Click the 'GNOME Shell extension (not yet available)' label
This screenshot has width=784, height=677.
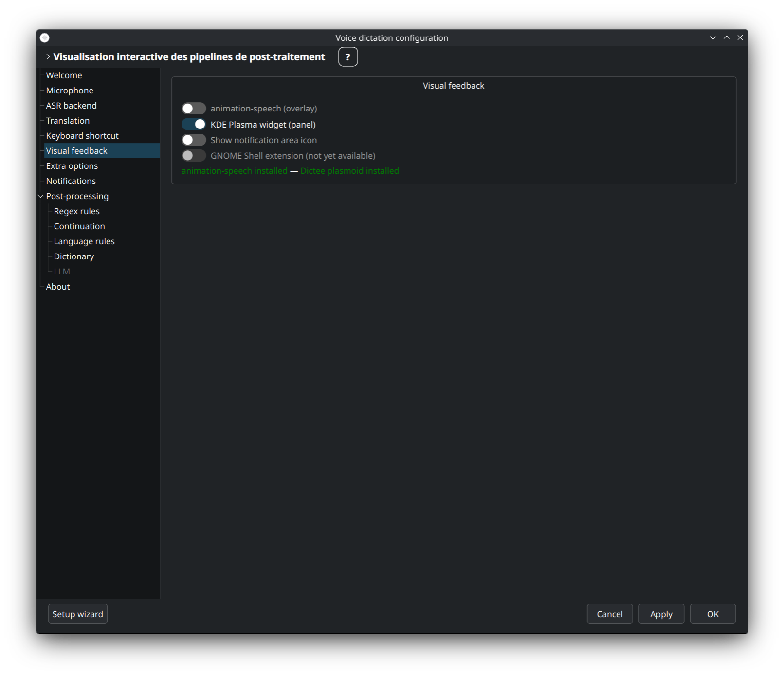pyautogui.click(x=293, y=156)
